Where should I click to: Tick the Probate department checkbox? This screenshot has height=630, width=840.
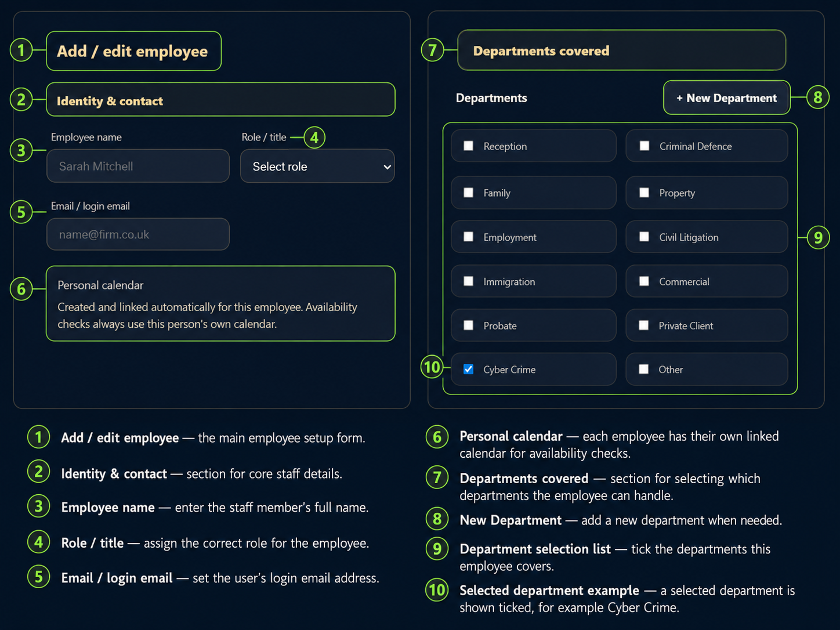point(468,325)
